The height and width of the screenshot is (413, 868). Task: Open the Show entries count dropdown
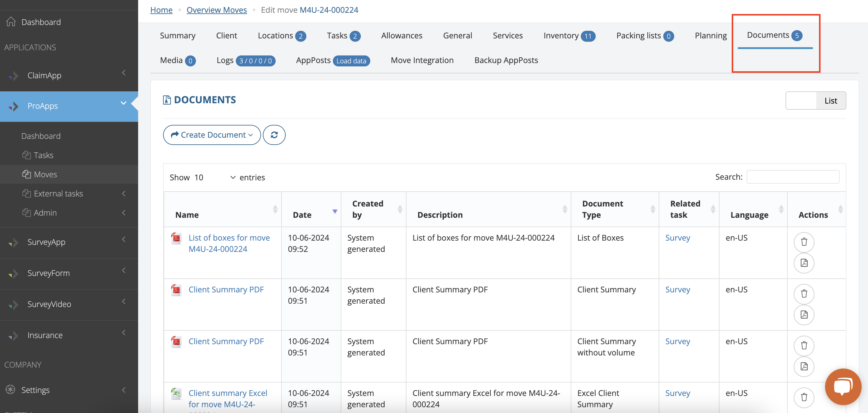coord(214,178)
